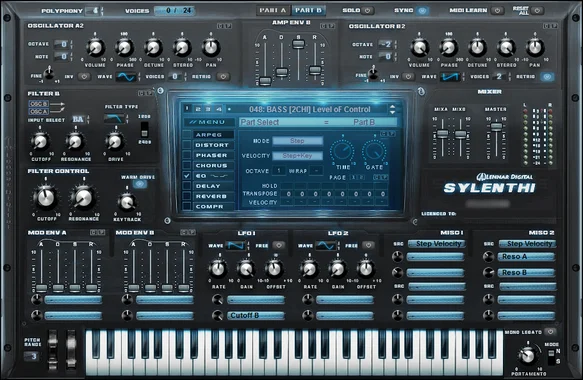Uncheck the EQ effect checkbox
The width and height of the screenshot is (583, 380).
click(x=187, y=175)
